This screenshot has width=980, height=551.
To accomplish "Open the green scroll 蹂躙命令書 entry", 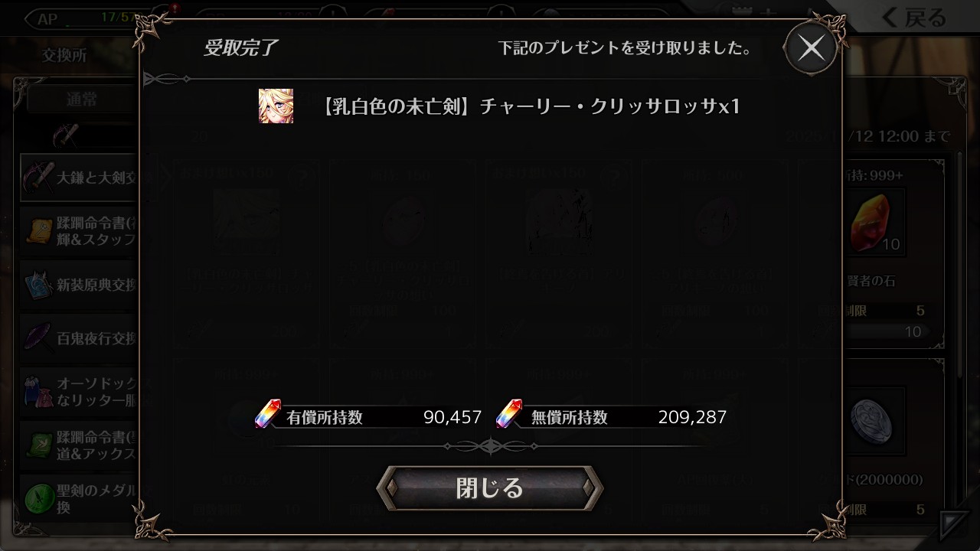I will click(x=80, y=445).
